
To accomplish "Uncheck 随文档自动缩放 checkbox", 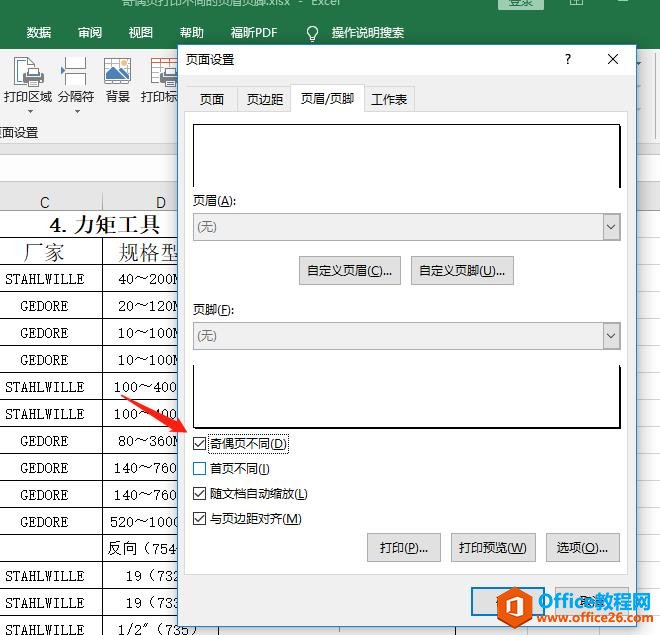I will [x=200, y=493].
